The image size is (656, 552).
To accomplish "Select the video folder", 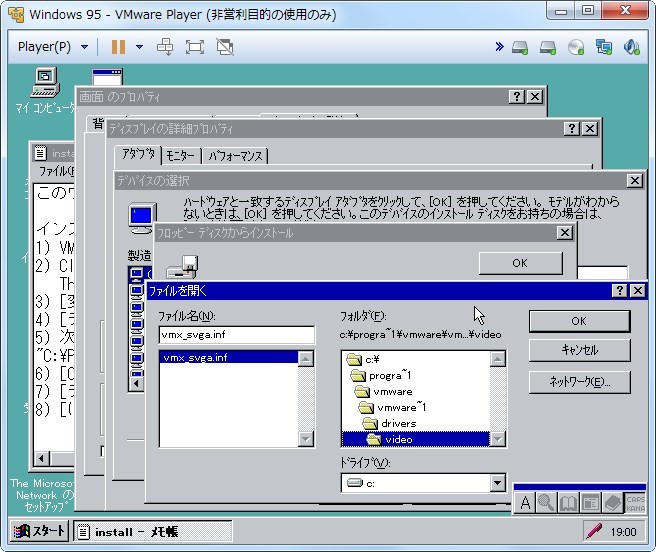I will [x=415, y=439].
